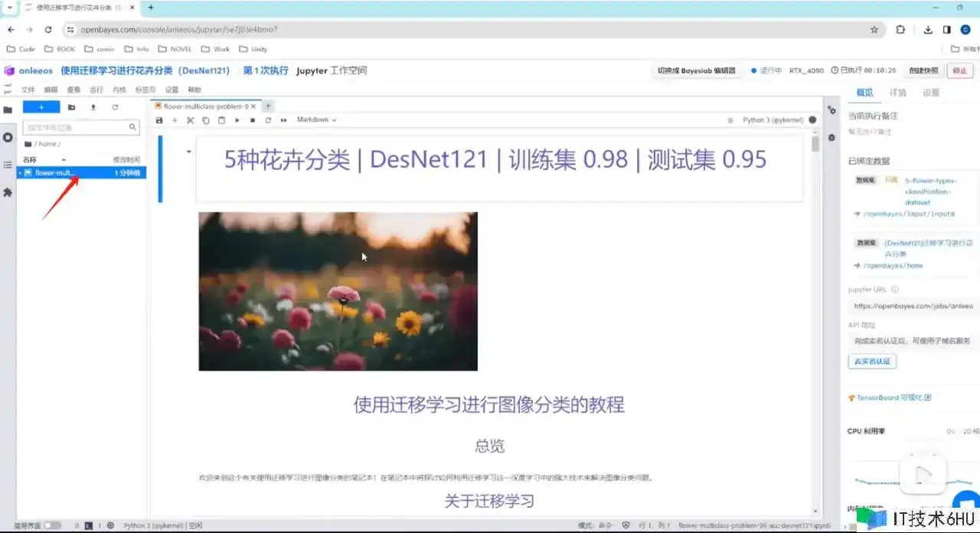
Task: Open the cell type Markdown dropdown
Action: coord(317,119)
